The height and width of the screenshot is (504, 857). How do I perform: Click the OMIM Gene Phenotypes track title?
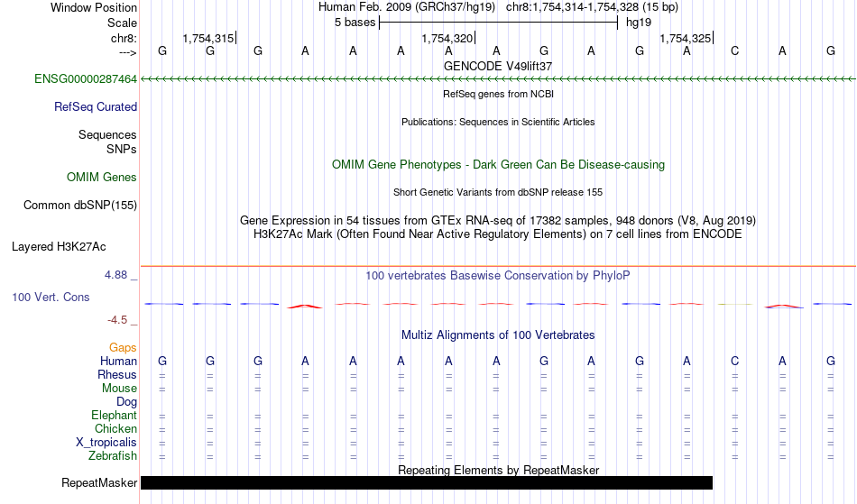point(498,164)
